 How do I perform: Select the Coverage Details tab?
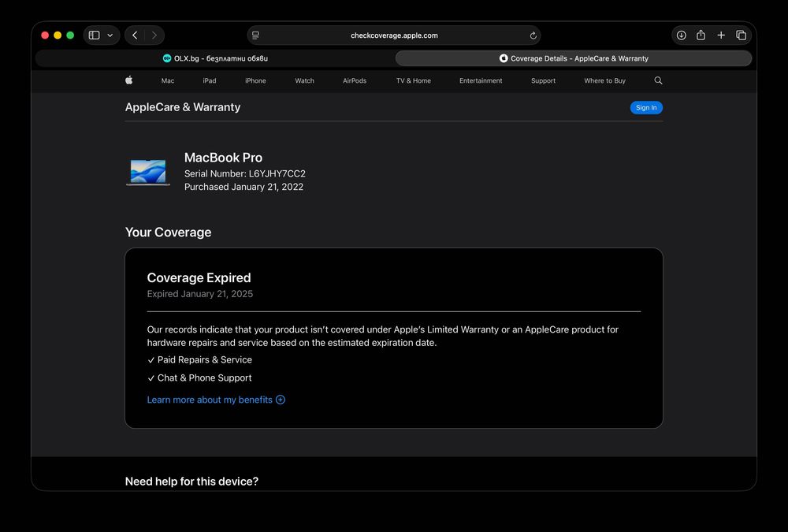click(x=574, y=58)
